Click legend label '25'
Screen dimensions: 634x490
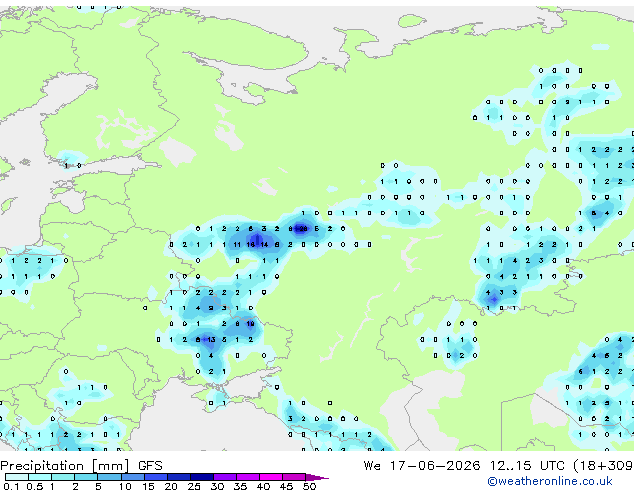point(194,486)
